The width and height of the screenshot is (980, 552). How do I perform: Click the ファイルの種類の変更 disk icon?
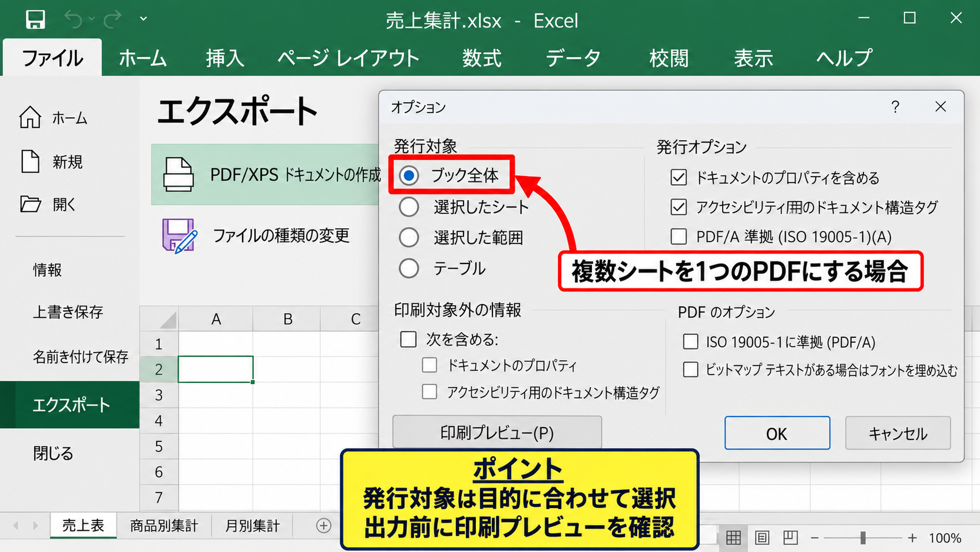(x=179, y=236)
